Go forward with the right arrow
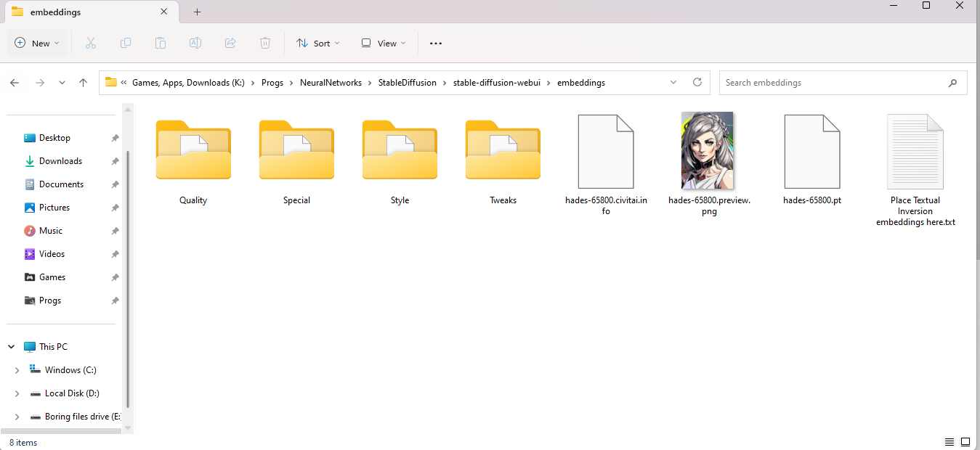This screenshot has height=450, width=980. tap(40, 83)
